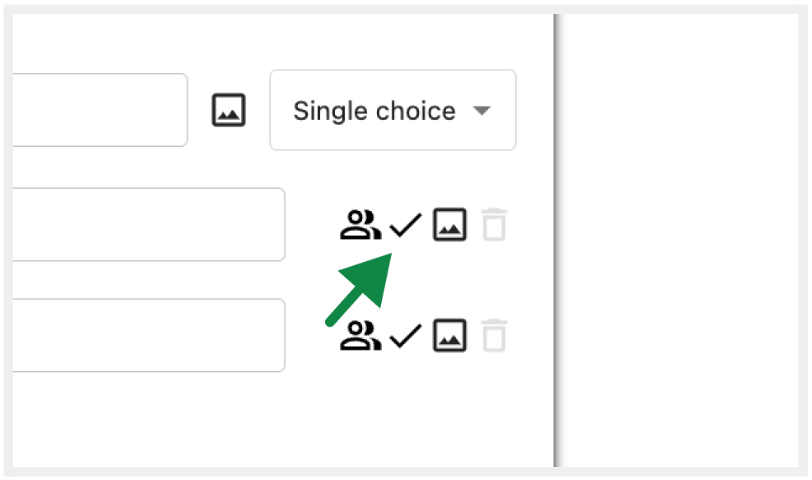Click into the second answer option field
The image size is (812, 480).
tap(148, 335)
